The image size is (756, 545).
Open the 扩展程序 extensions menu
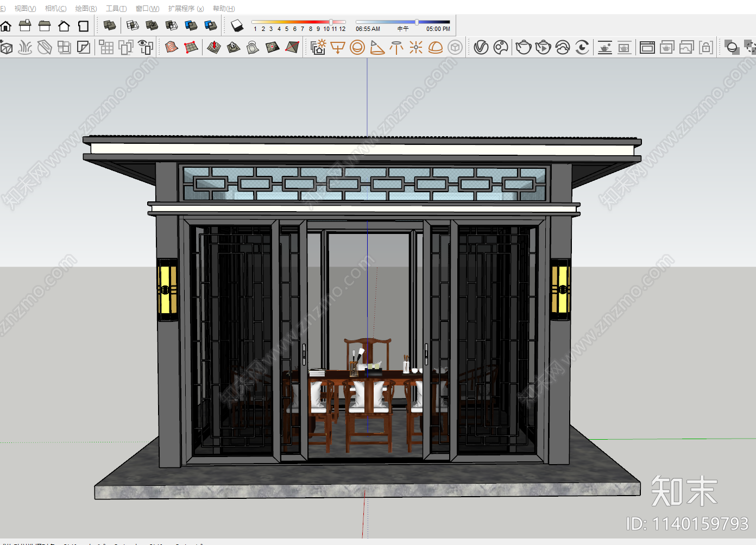pyautogui.click(x=186, y=9)
